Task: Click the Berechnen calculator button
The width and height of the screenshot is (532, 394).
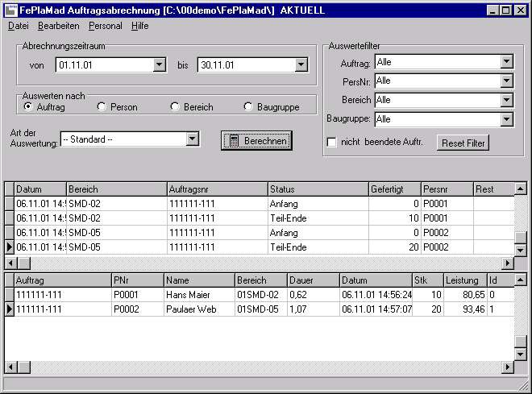Action: click(x=256, y=140)
